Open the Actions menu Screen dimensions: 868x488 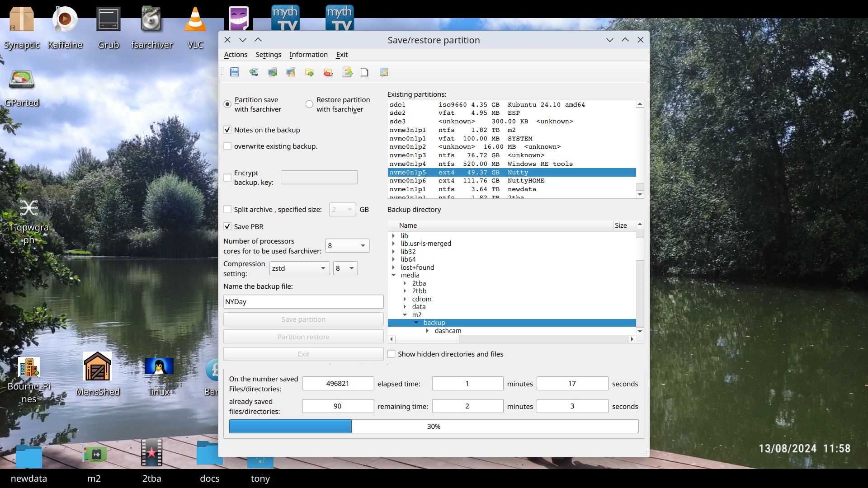(236, 55)
